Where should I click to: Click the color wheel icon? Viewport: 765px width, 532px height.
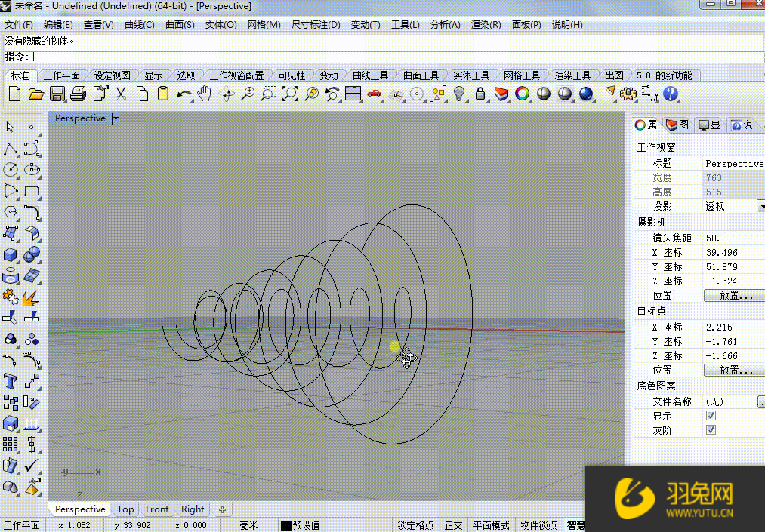tap(522, 94)
